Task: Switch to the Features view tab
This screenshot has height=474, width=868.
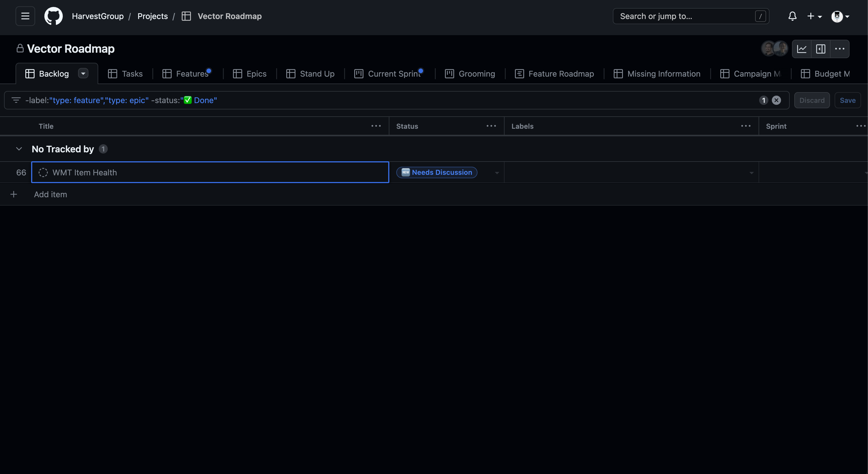Action: (x=186, y=74)
